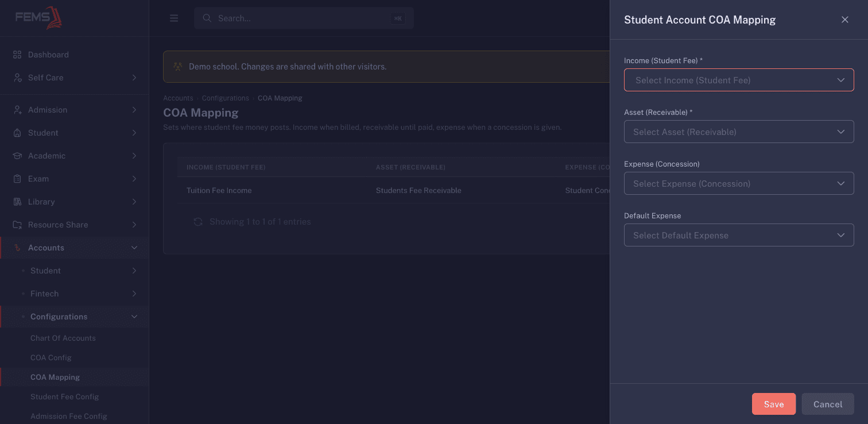
Task: Toggle the hamburger menu icon
Action: [x=174, y=18]
